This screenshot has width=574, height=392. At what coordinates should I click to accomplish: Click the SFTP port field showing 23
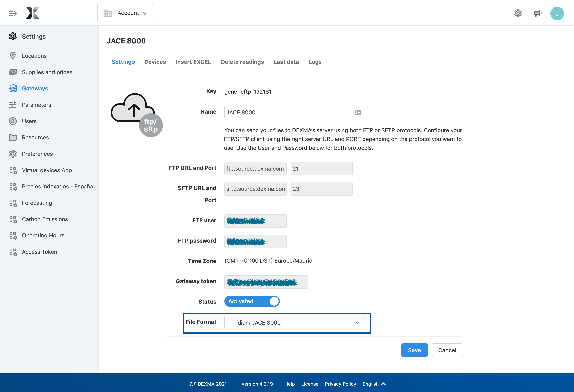[x=321, y=189]
